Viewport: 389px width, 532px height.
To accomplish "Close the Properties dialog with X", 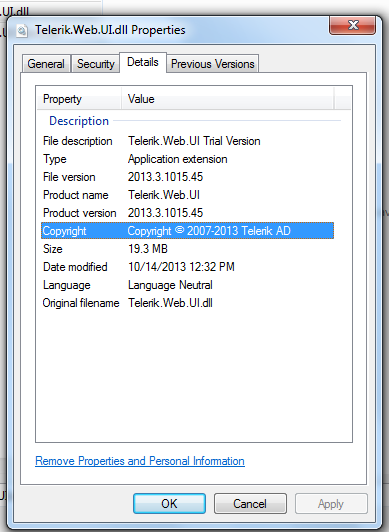I will click(353, 25).
